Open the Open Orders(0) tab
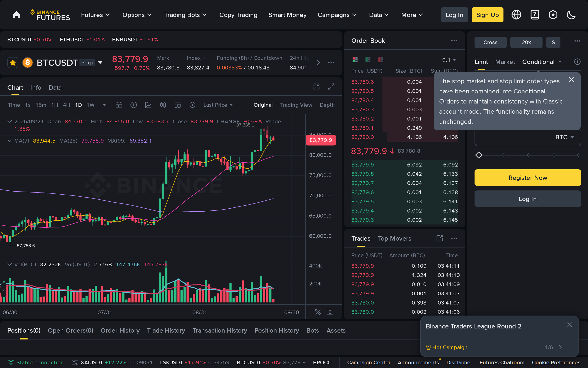The height and width of the screenshot is (368, 588). pos(71,331)
